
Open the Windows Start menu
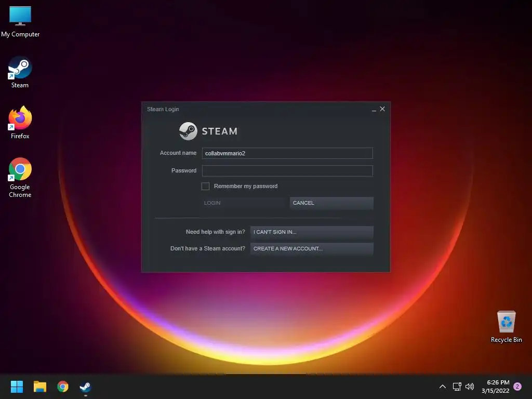coord(17,387)
